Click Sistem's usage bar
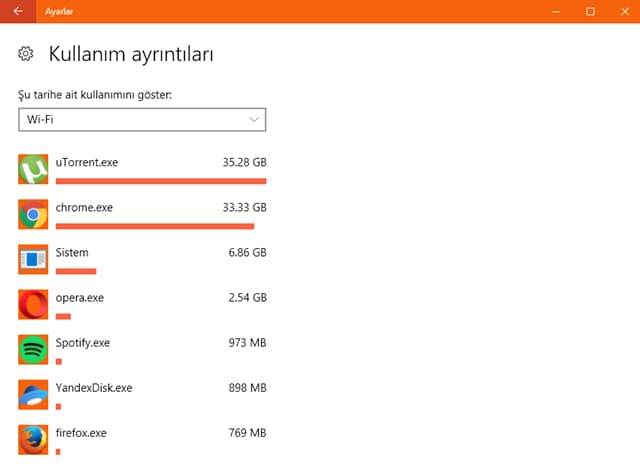 click(x=76, y=271)
